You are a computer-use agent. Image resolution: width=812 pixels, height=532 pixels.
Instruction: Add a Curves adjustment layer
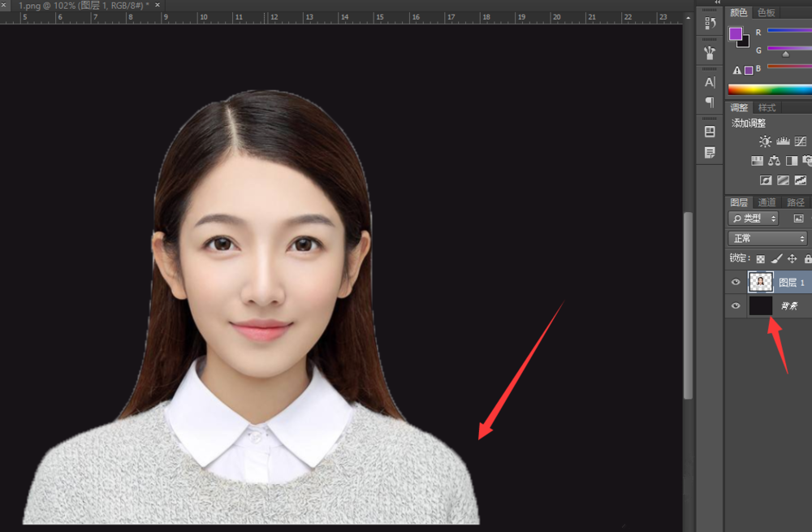point(800,141)
